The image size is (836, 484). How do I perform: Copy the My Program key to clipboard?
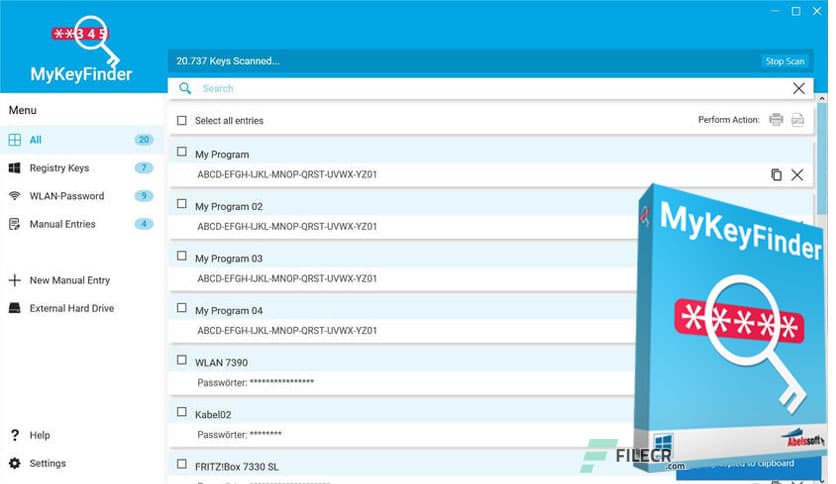(776, 175)
